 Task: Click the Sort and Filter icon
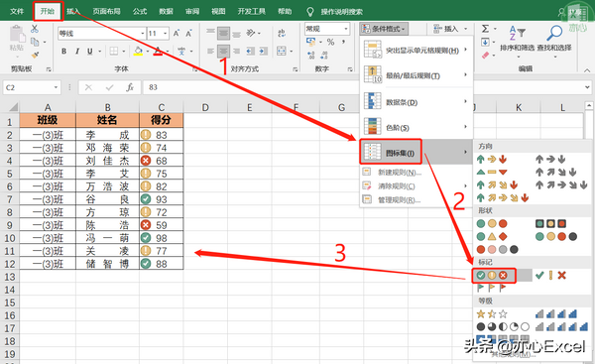coord(518,34)
